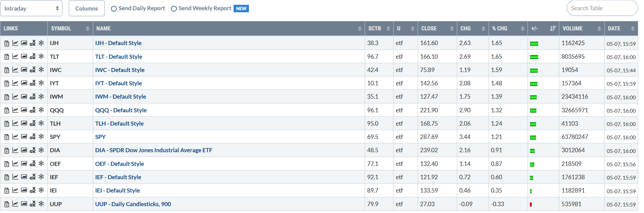This screenshot has width=644, height=213.
Task: Open the symbol summary icon for IJH
Action: click(6, 43)
